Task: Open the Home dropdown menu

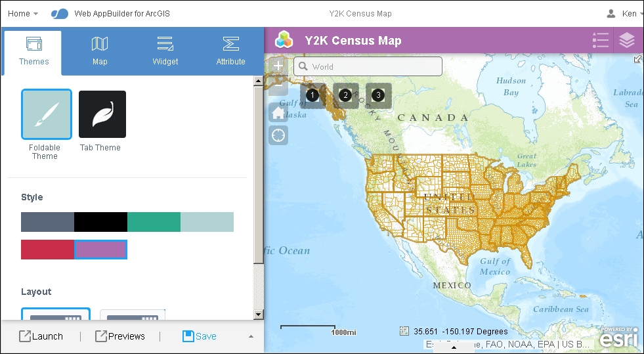Action: coord(23,14)
